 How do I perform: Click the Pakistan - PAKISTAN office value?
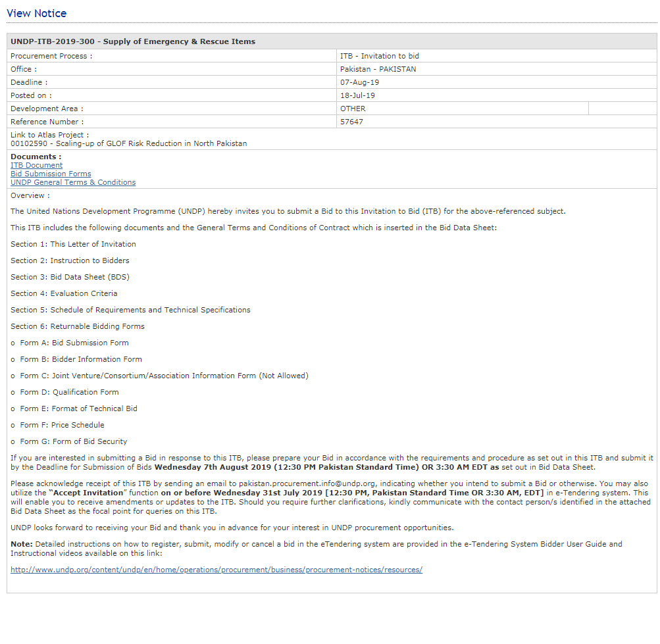coord(378,69)
